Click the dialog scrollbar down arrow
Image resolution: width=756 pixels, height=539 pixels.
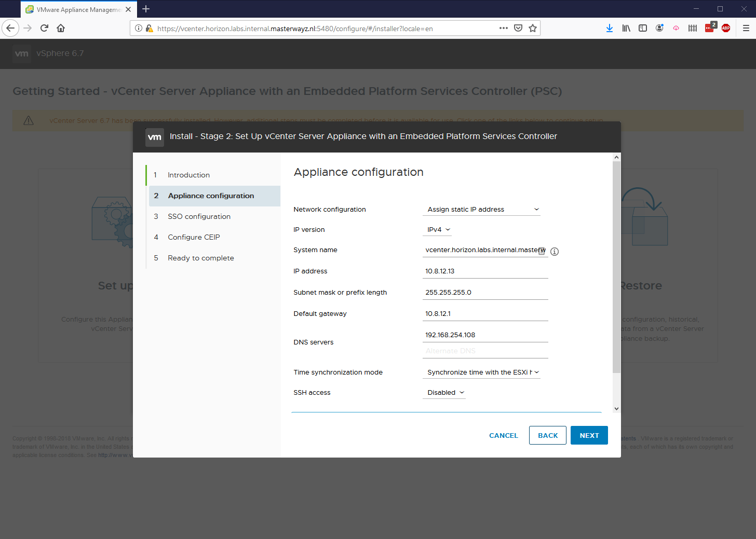[x=616, y=408]
